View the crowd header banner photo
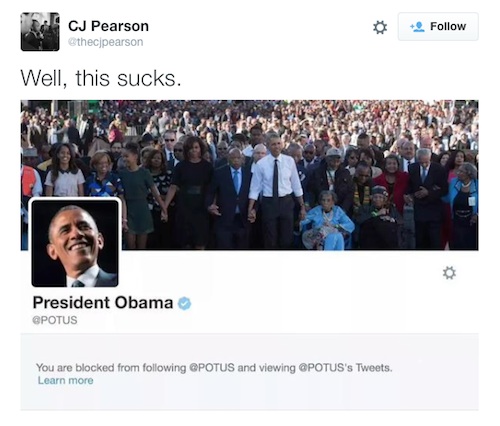This screenshot has height=426, width=500. 249,175
